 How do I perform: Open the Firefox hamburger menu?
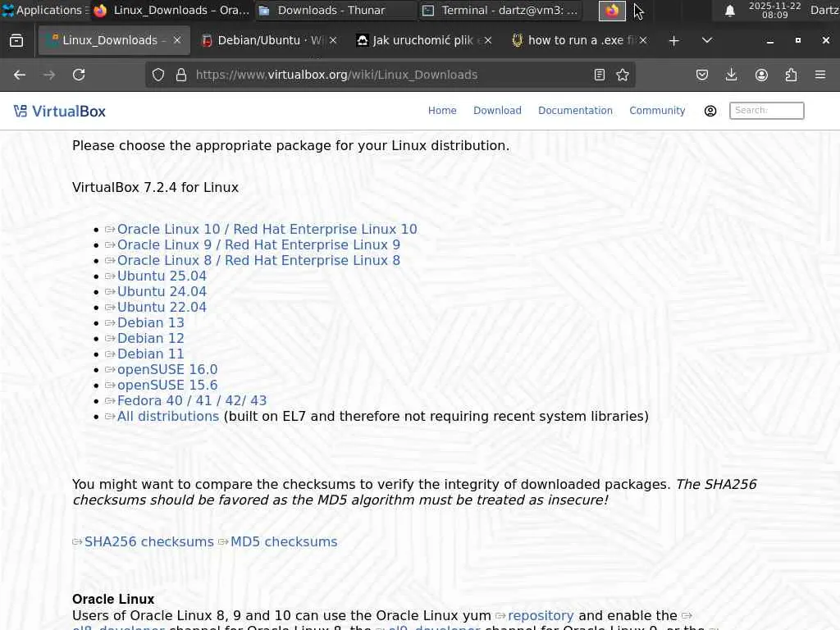(820, 75)
